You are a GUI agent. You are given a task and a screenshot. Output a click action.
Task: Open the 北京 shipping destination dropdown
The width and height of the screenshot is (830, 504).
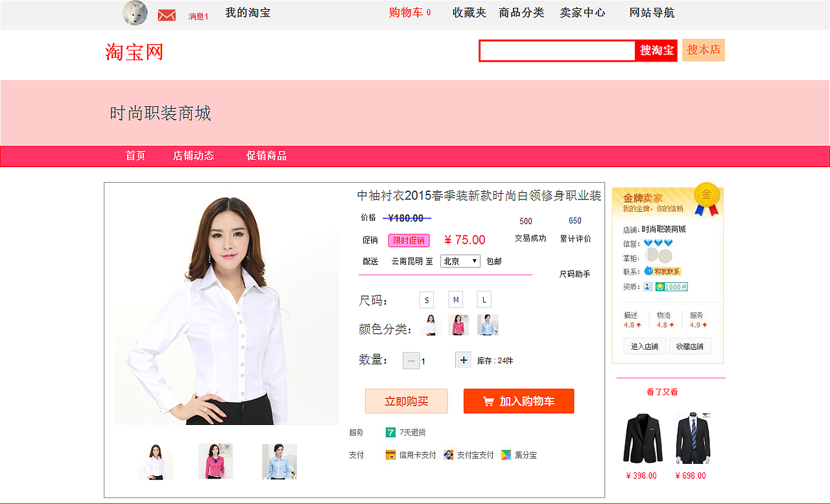point(460,261)
